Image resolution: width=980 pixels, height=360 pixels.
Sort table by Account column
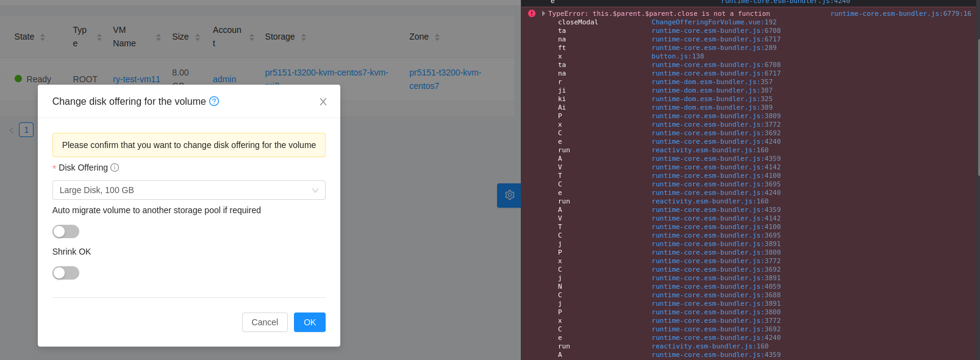pos(252,37)
